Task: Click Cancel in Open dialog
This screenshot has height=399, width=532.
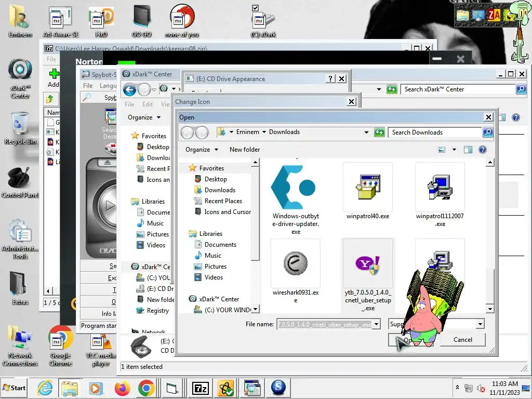Action: (x=462, y=340)
